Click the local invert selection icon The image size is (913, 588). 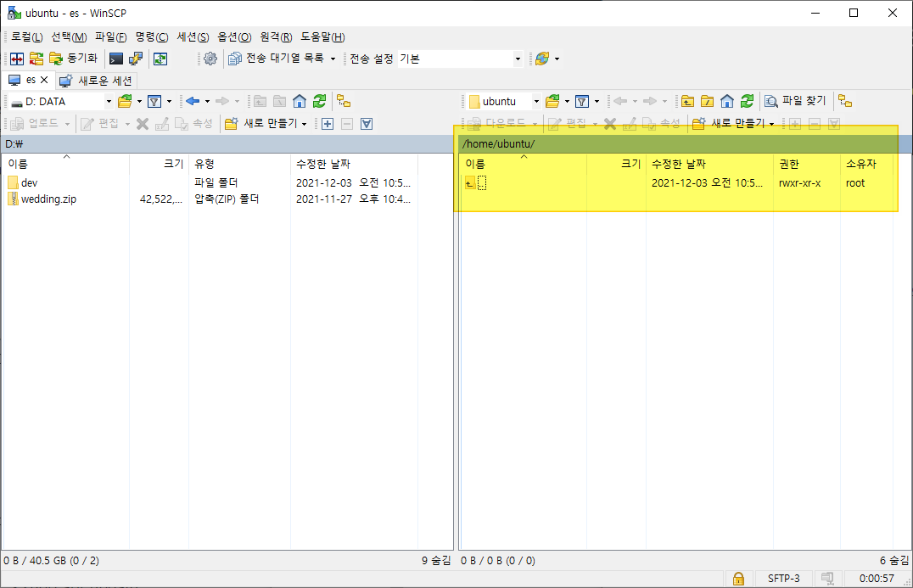pos(367,123)
